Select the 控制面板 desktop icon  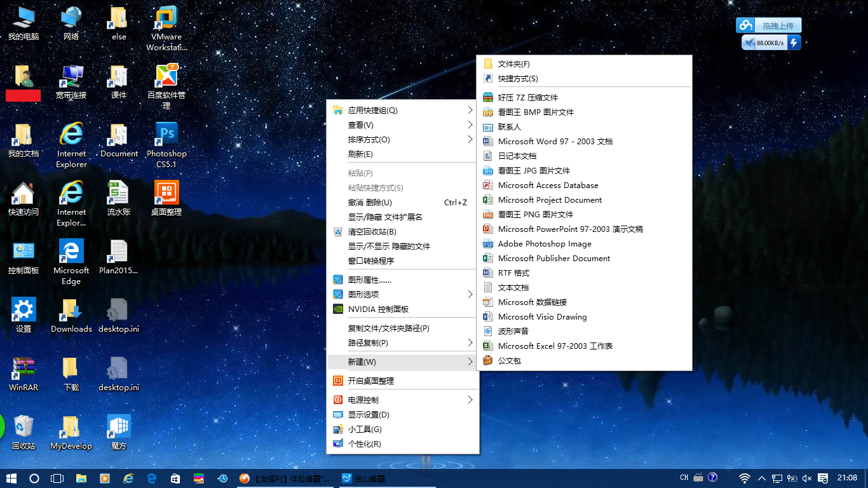click(24, 257)
